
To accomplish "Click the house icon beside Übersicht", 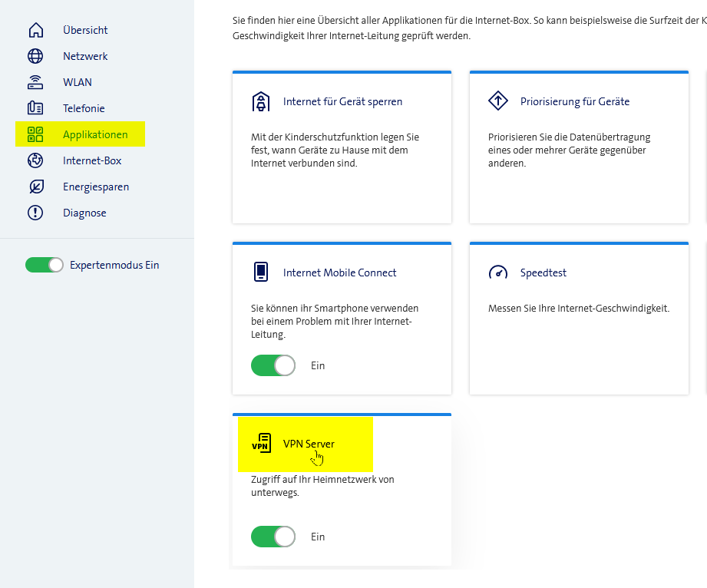I will click(35, 30).
